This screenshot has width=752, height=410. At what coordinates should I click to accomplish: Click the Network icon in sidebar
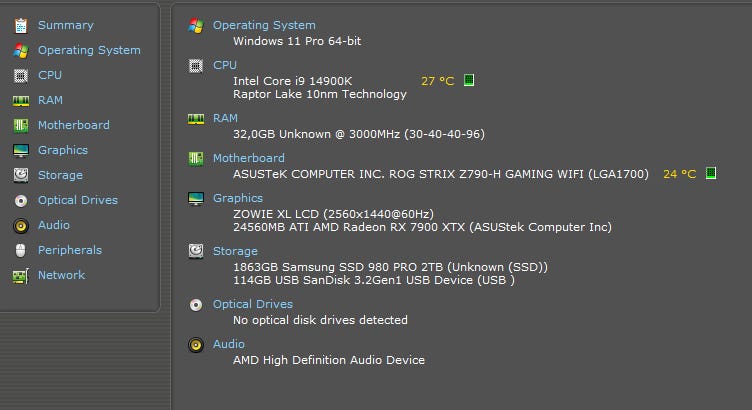pos(20,275)
